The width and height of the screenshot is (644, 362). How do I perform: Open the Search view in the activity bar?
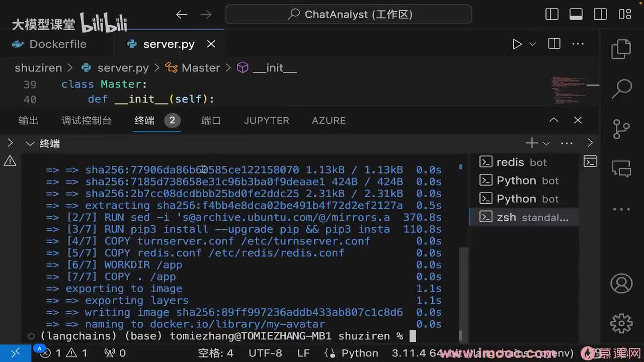click(x=621, y=89)
